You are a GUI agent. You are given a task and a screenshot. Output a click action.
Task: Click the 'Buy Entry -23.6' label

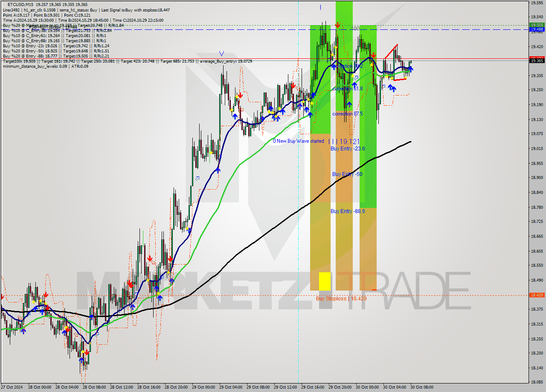(348, 149)
